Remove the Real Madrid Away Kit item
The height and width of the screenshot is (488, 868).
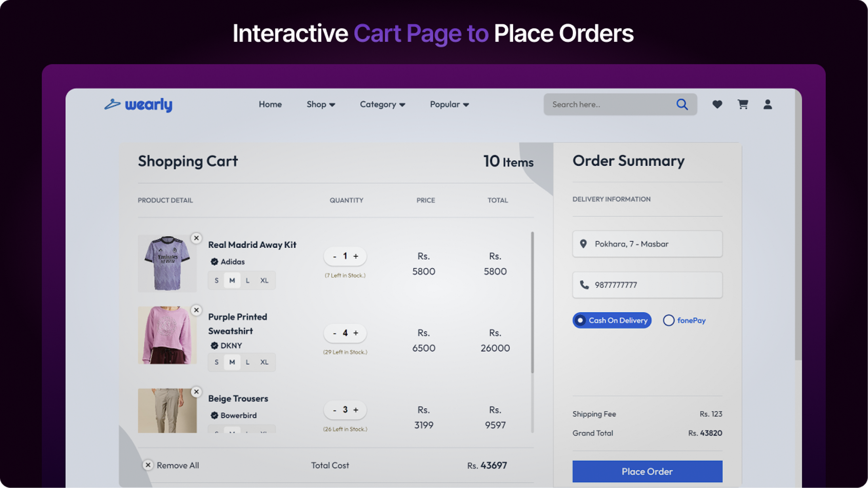tap(196, 238)
